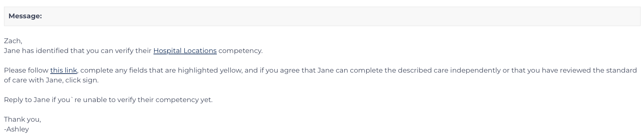Image resolution: width=644 pixels, height=140 pixels.
Task: Open the Hospital Locations link
Action: click(x=185, y=51)
